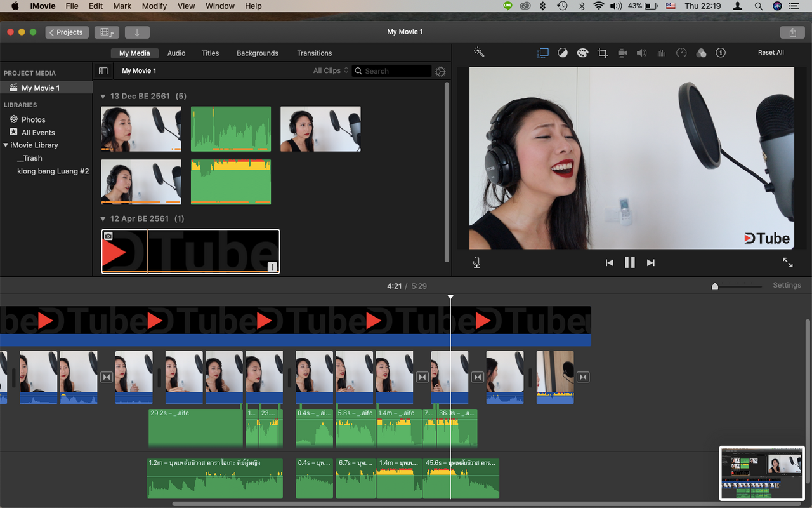Select the first green audio waveform clip
This screenshot has width=812, height=508.
pos(231,129)
